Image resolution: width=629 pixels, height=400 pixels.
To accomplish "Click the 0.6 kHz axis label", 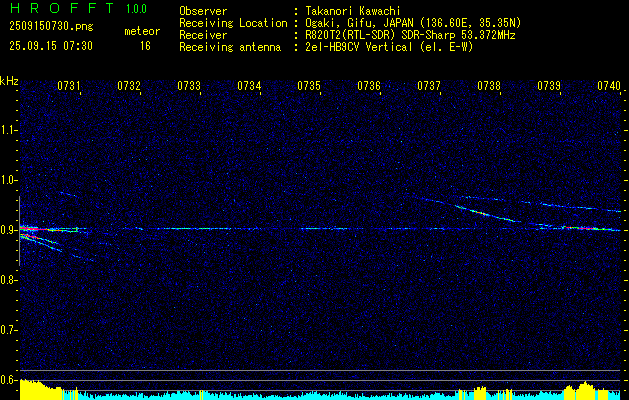I will (8, 380).
